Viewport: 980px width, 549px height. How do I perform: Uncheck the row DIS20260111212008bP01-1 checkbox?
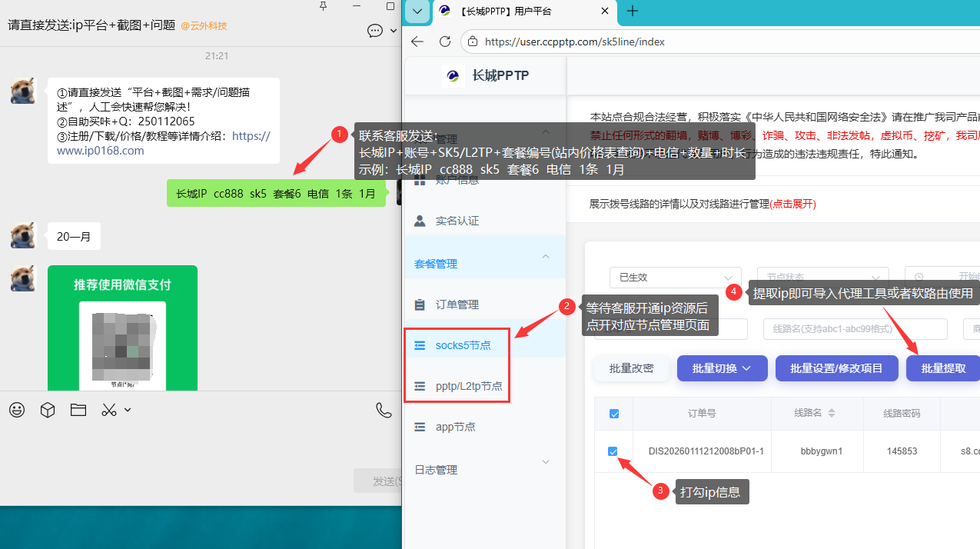[x=613, y=451]
